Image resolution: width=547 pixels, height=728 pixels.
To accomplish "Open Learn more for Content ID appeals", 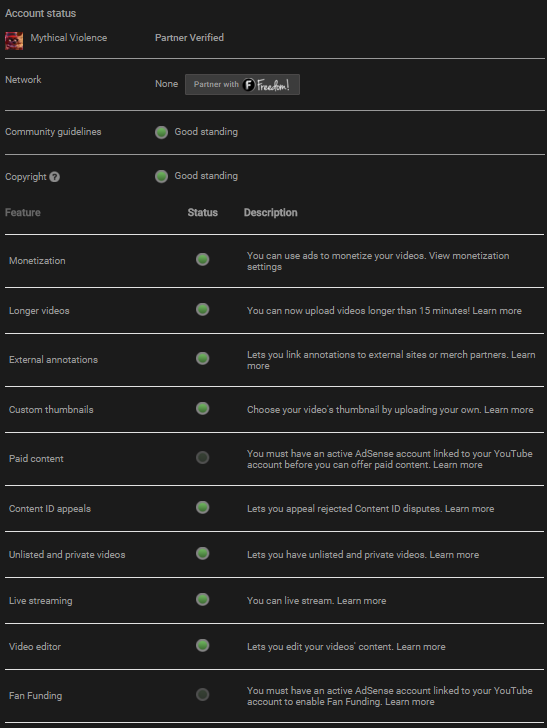I will click(469, 508).
